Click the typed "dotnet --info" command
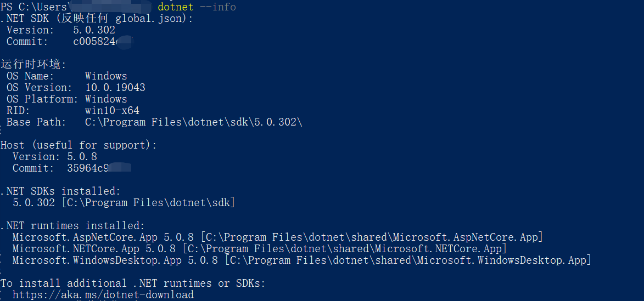 pyautogui.click(x=197, y=7)
